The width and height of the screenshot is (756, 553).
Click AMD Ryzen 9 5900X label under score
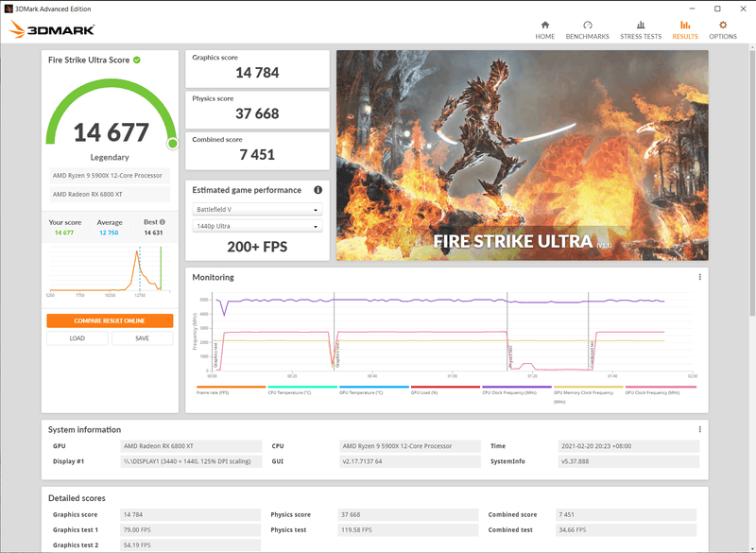click(110, 176)
